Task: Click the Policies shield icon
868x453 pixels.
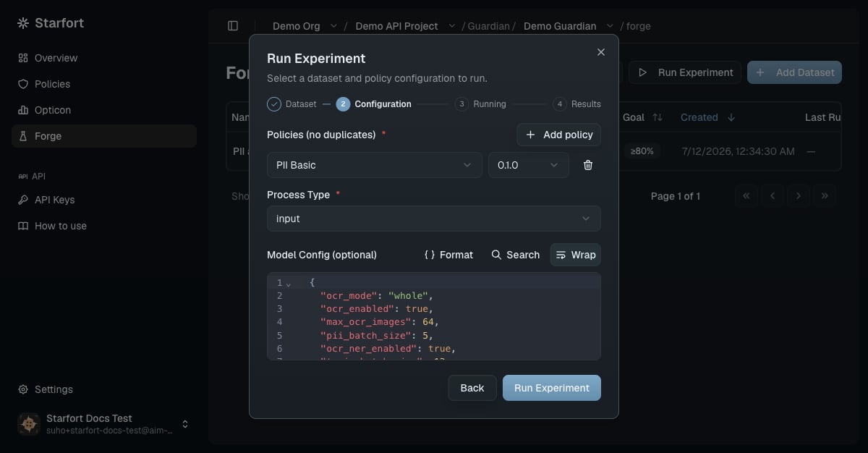Action: (23, 84)
